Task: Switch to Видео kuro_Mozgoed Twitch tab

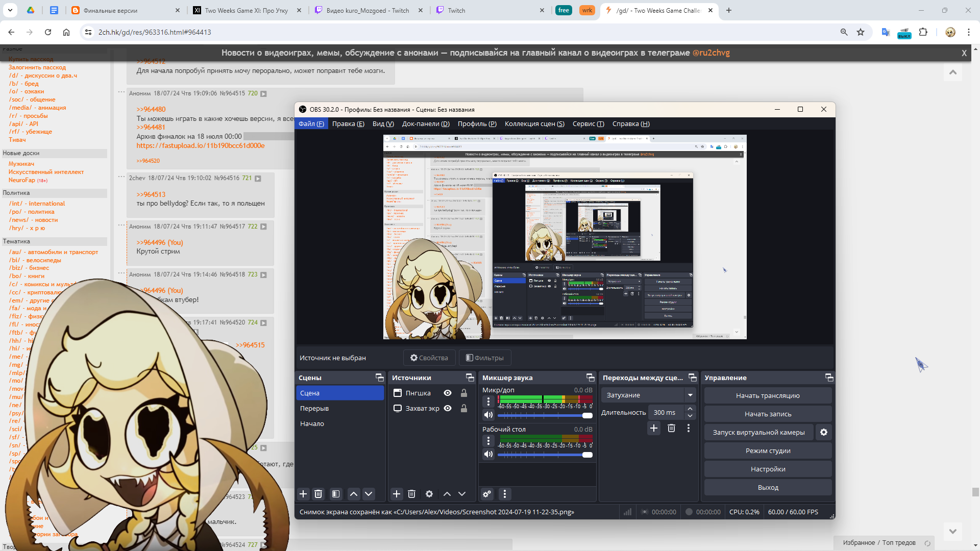Action: tap(368, 10)
